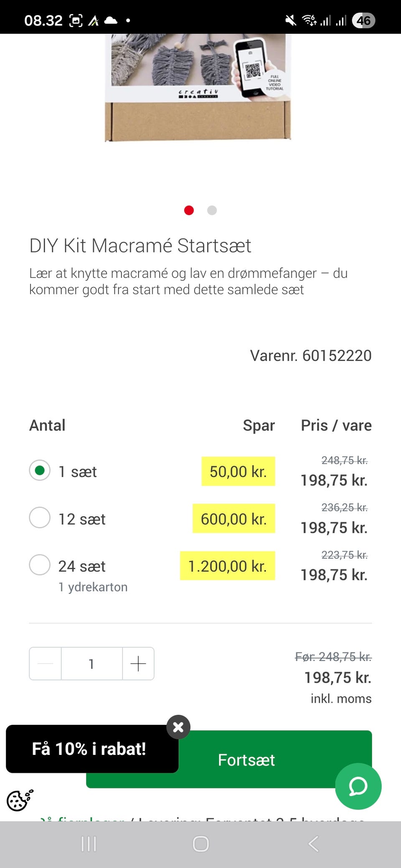Screen dimensions: 401x868
Task: Select the 24 sæt radio option
Action: [40, 565]
